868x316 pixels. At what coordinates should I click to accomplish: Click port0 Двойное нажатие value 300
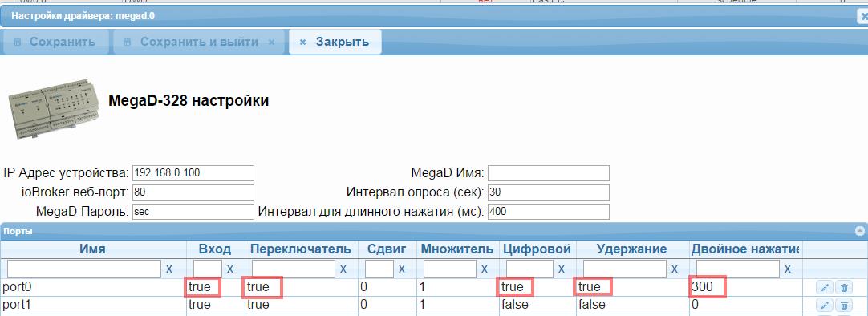coord(702,287)
